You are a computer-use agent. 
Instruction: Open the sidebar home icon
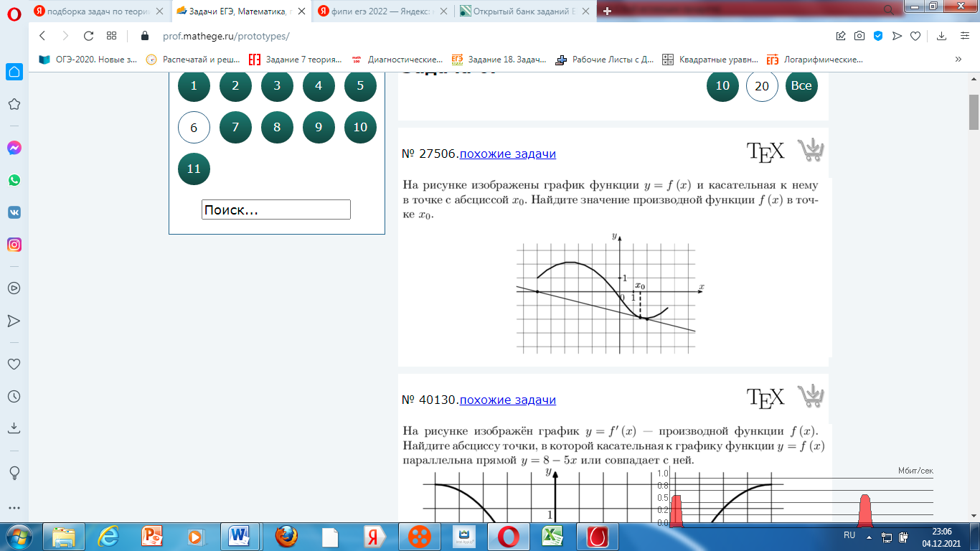[x=14, y=72]
